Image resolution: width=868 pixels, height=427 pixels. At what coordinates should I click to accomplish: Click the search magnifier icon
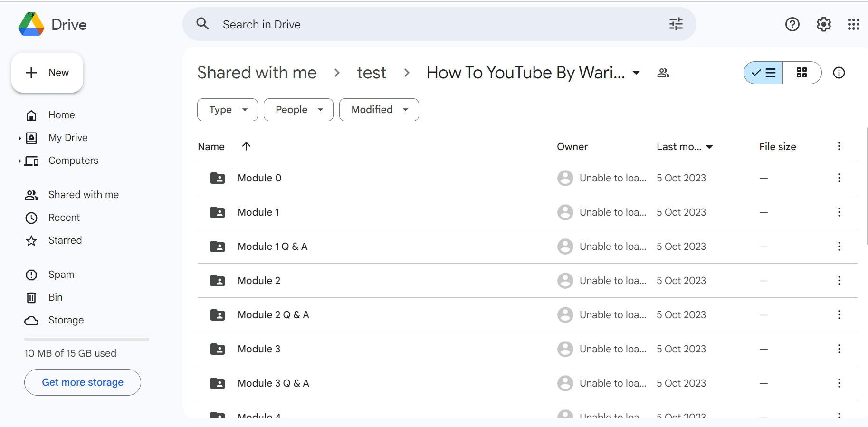203,24
